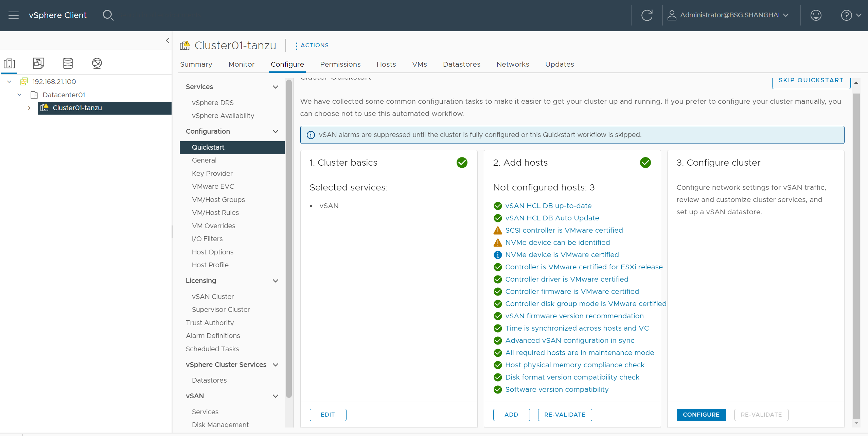Collapse the vSAN section
This screenshot has height=436, width=868.
(276, 396)
